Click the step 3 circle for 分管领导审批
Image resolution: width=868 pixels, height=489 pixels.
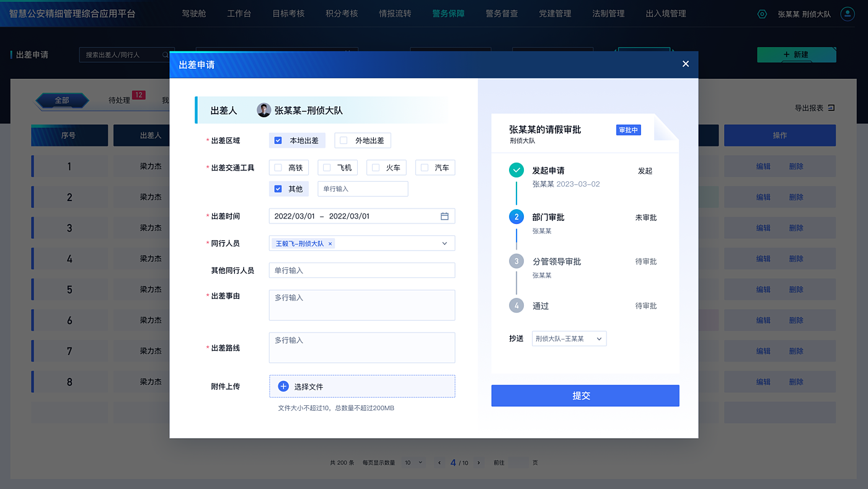pos(516,261)
